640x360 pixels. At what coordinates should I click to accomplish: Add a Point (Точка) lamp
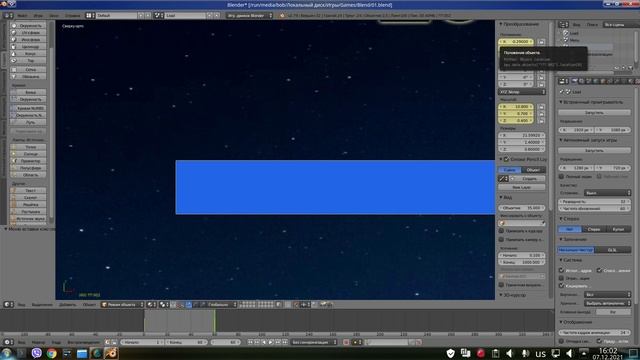28,147
